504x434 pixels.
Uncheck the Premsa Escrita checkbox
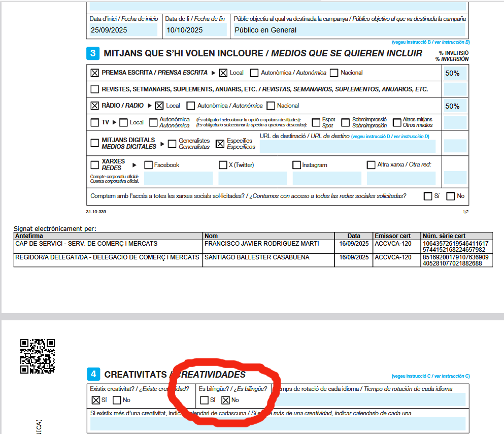click(94, 73)
